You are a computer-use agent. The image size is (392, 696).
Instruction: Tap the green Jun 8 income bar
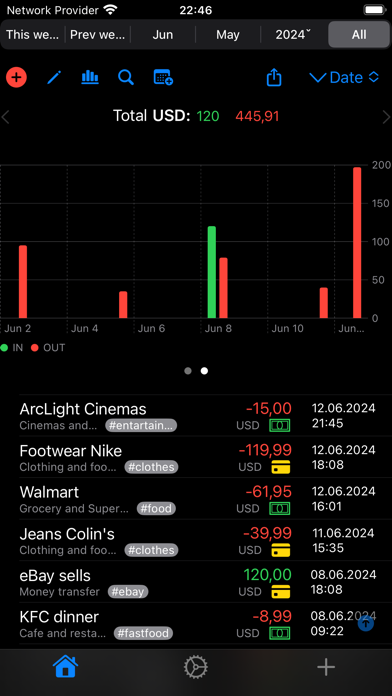212,272
